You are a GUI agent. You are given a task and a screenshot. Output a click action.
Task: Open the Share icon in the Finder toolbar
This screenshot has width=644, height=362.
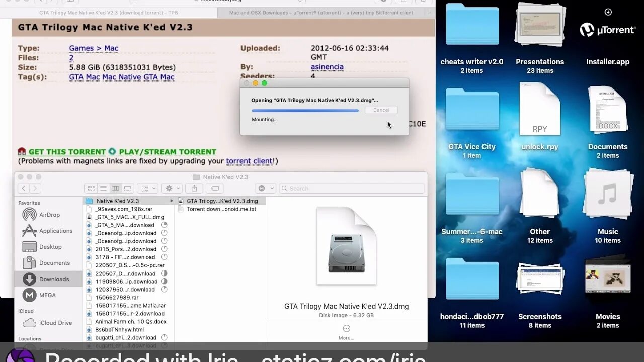coord(194,188)
